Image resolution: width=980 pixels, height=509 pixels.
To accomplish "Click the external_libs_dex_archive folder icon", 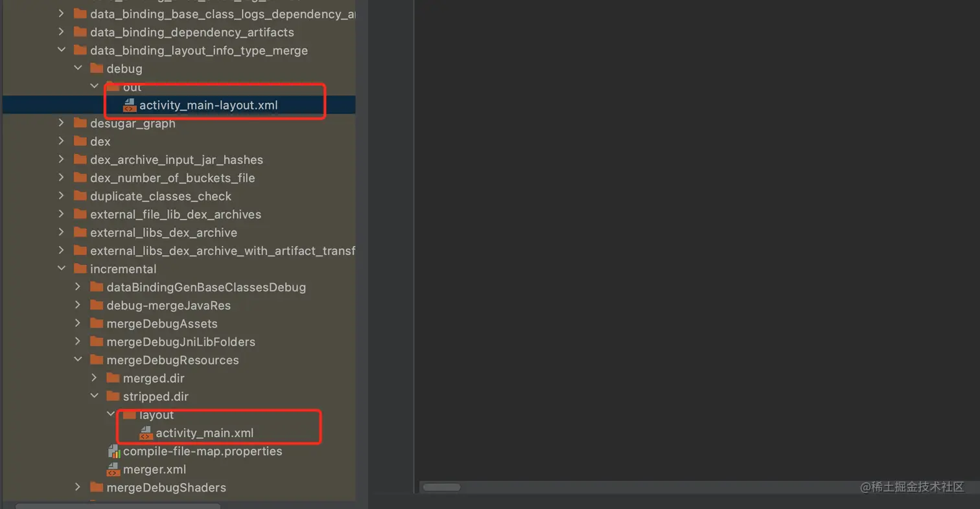I will pyautogui.click(x=80, y=232).
